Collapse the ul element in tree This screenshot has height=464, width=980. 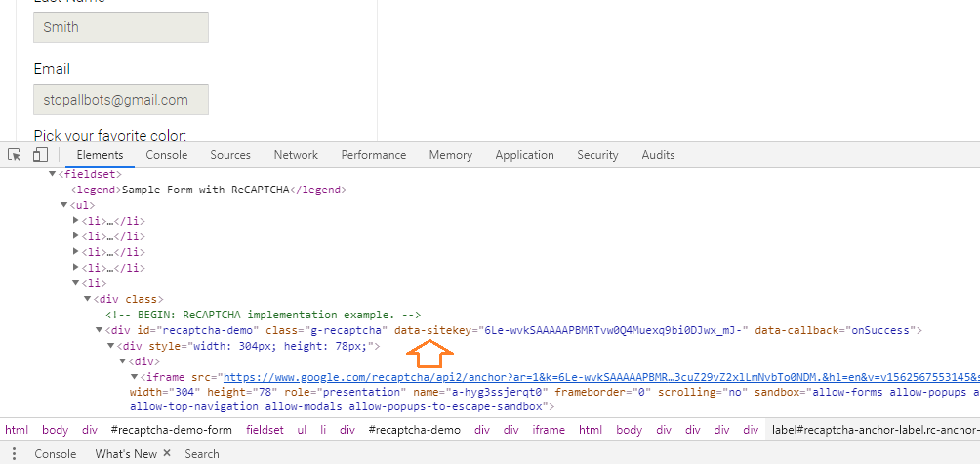(x=64, y=205)
